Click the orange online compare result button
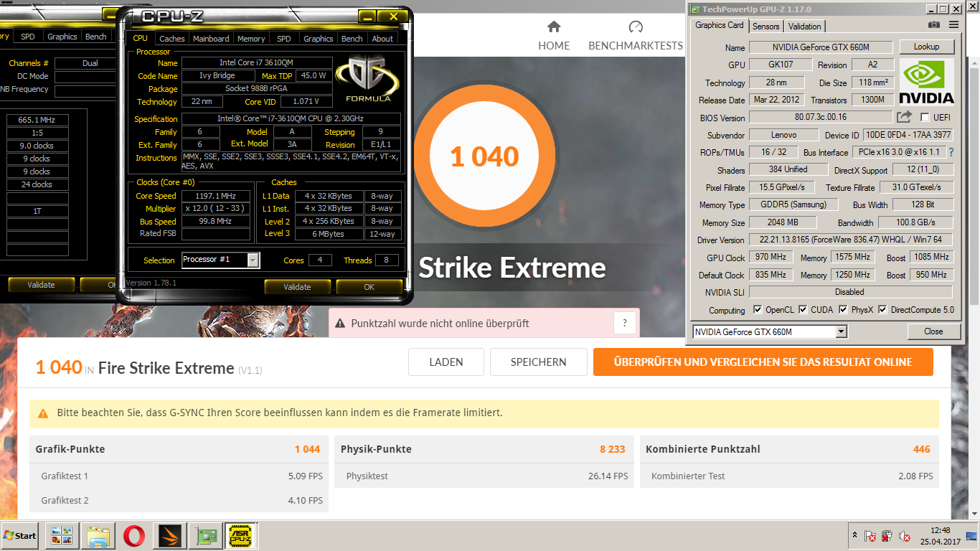The image size is (980, 551). click(763, 362)
